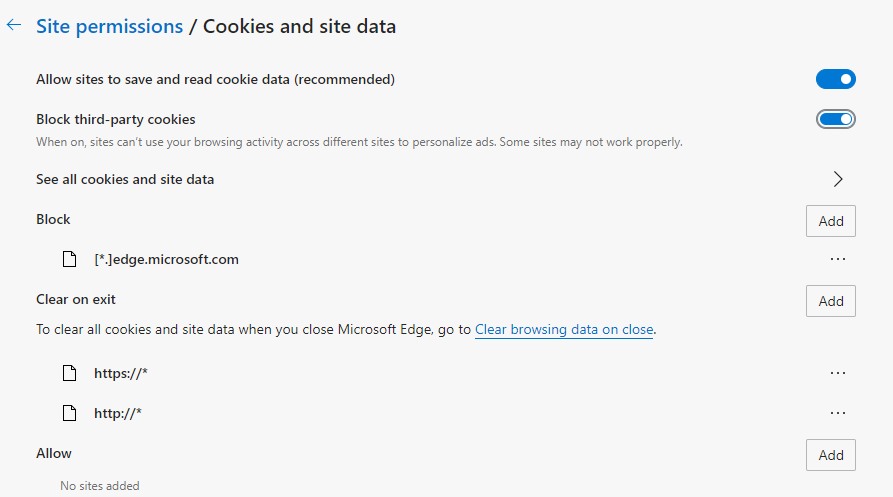The height and width of the screenshot is (497, 893).
Task: Open more actions for [*.]edge.microsoft.com
Action: pos(838,260)
